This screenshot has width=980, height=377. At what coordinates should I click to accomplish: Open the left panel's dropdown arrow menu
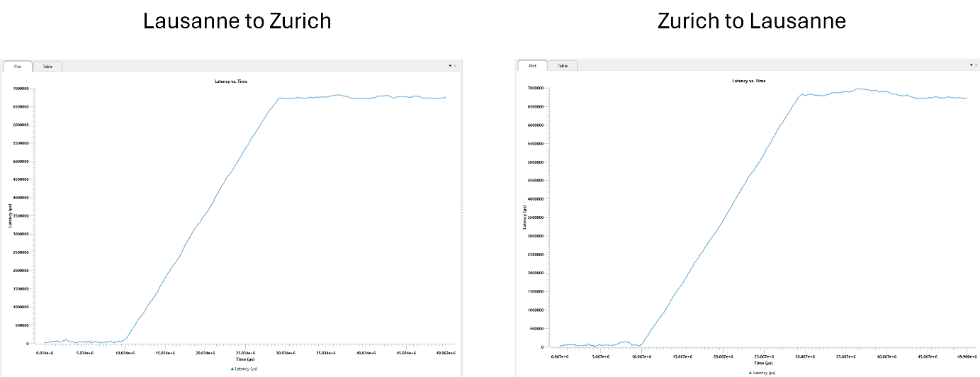[450, 65]
